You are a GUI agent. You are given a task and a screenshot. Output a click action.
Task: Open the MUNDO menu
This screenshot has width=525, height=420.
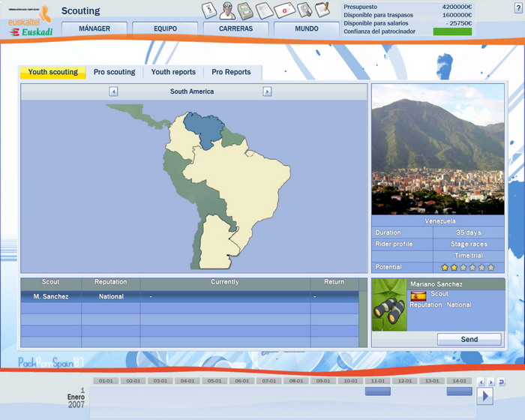[x=306, y=28]
